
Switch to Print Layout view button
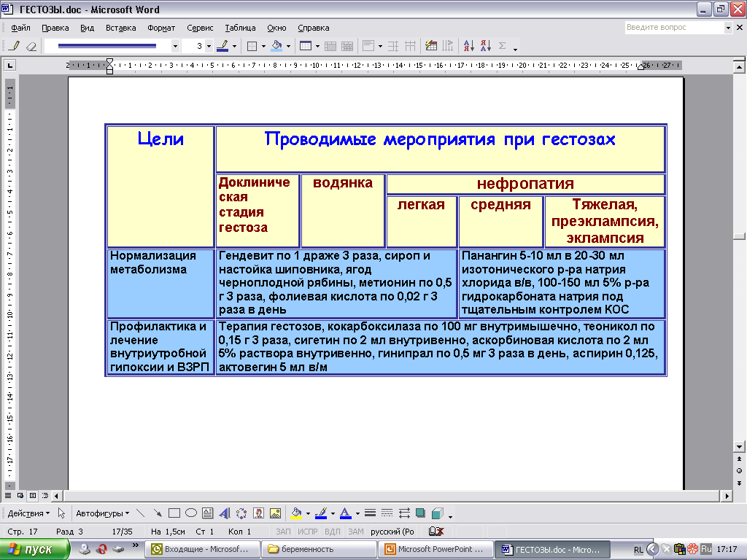coord(33,496)
